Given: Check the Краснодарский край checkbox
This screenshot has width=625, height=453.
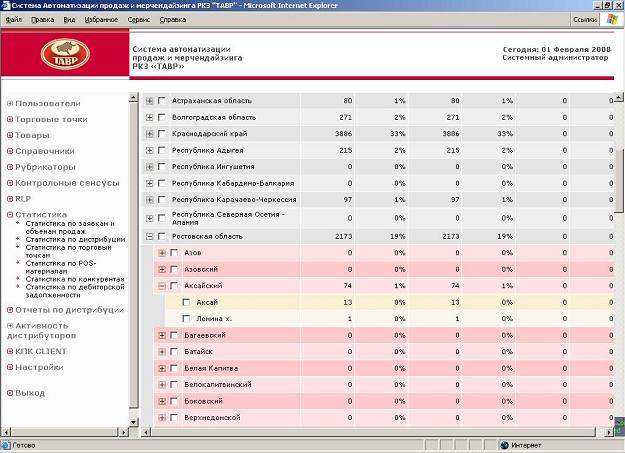Looking at the screenshot, I should coord(161,134).
